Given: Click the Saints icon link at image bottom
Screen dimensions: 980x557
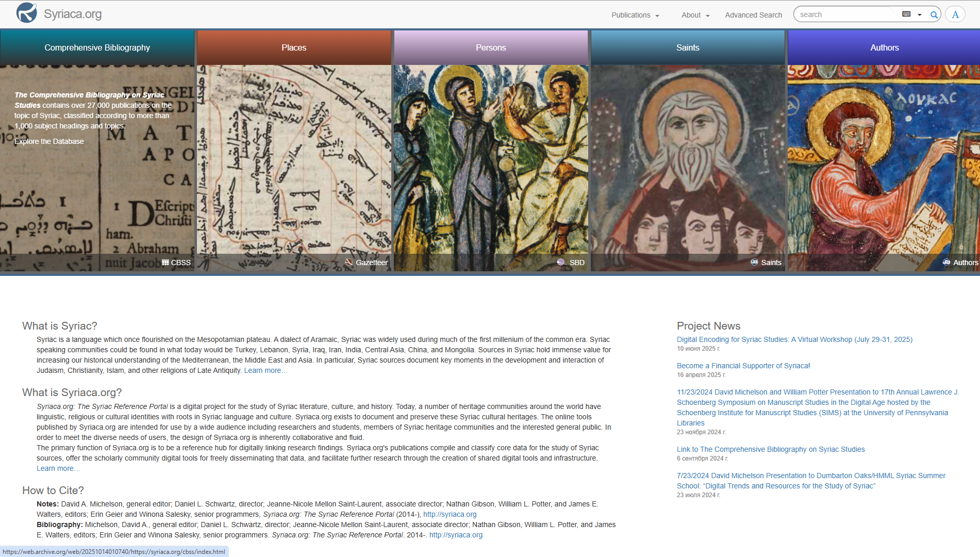Looking at the screenshot, I should coord(766,263).
